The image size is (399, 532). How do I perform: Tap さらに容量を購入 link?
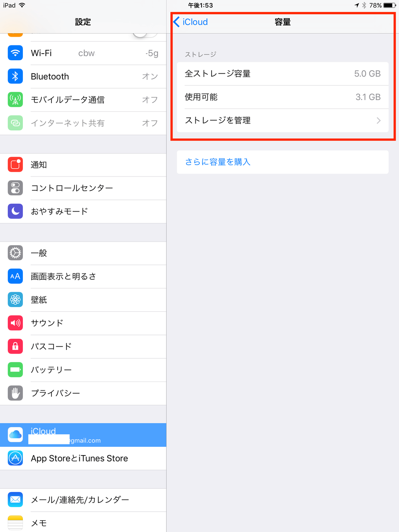click(x=218, y=162)
